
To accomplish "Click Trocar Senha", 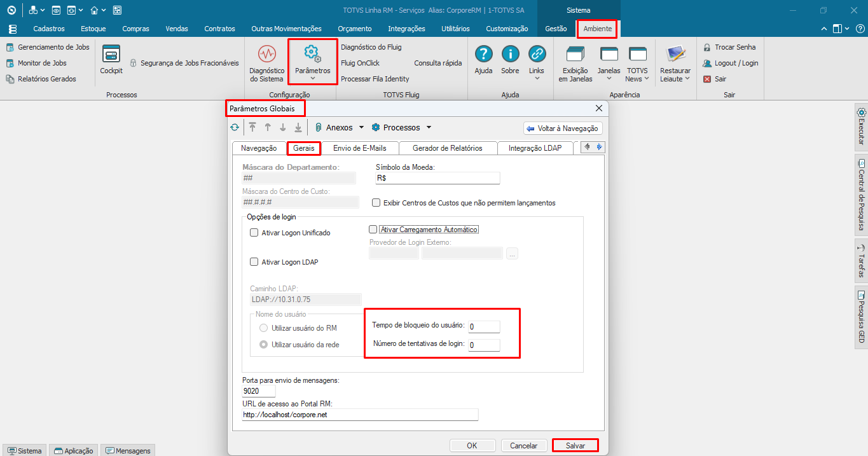I will (729, 47).
